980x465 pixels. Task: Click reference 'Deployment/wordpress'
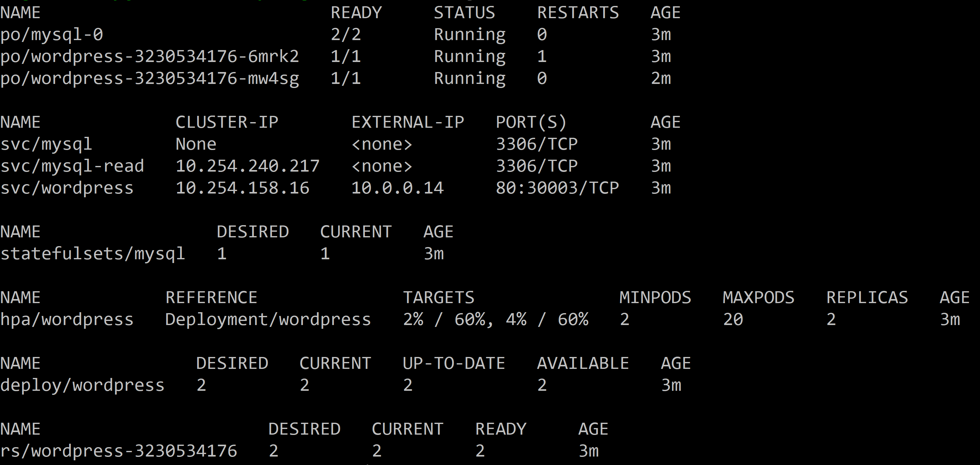click(268, 320)
